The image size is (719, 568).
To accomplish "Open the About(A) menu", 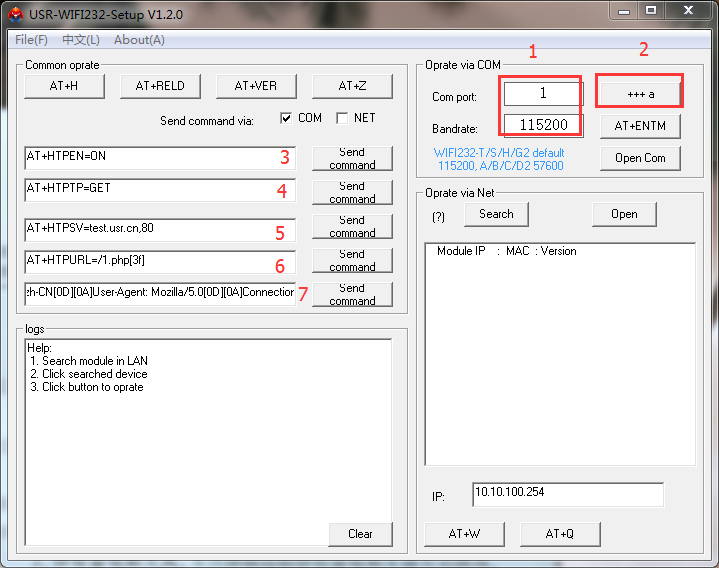I will point(139,40).
